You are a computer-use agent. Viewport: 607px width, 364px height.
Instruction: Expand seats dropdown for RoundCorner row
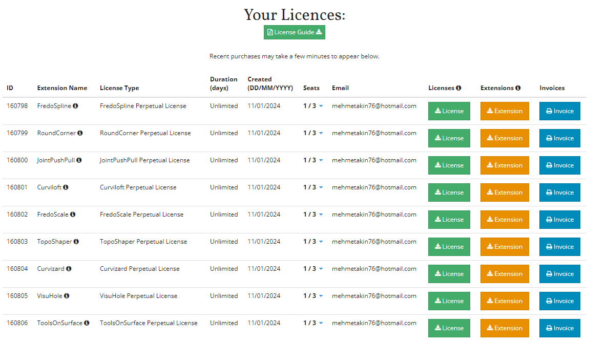(321, 133)
